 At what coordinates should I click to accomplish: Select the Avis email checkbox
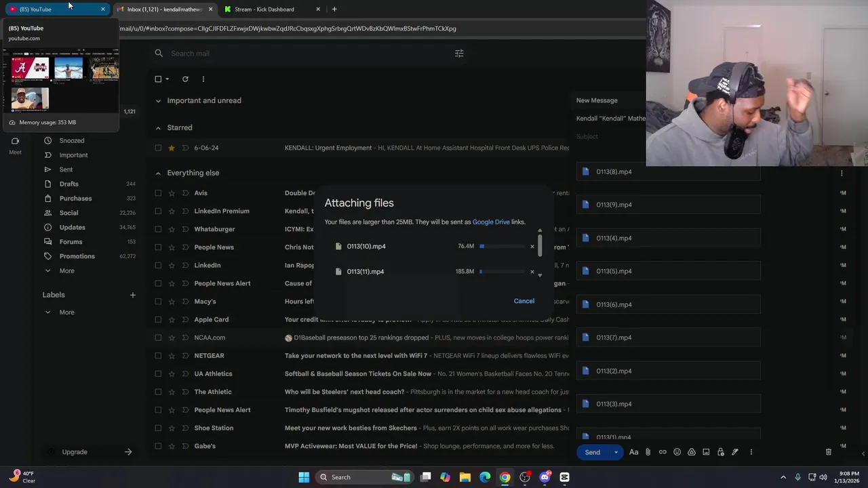(x=158, y=193)
